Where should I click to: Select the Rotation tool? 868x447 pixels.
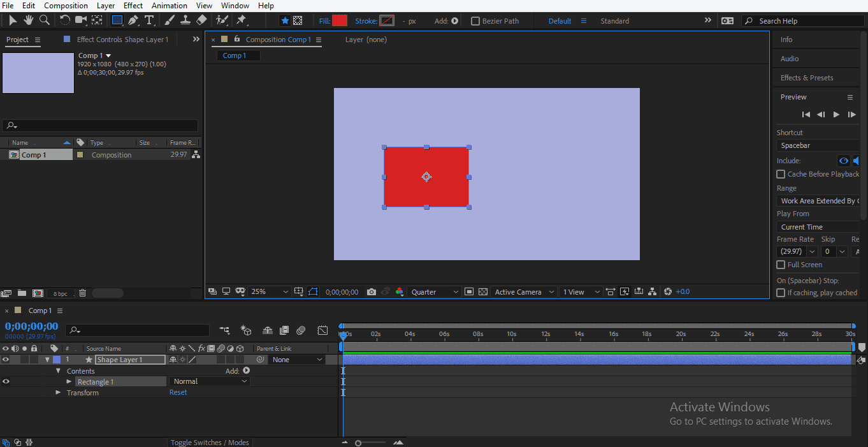tap(65, 20)
